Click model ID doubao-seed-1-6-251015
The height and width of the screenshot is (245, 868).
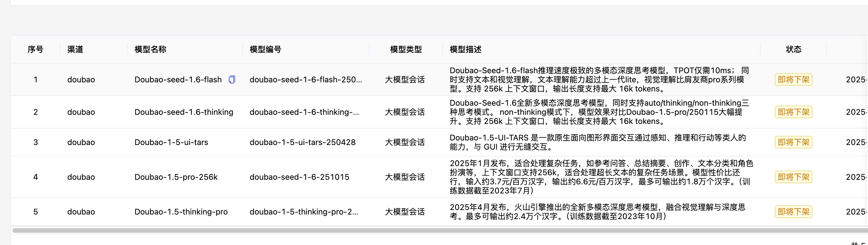pos(299,177)
